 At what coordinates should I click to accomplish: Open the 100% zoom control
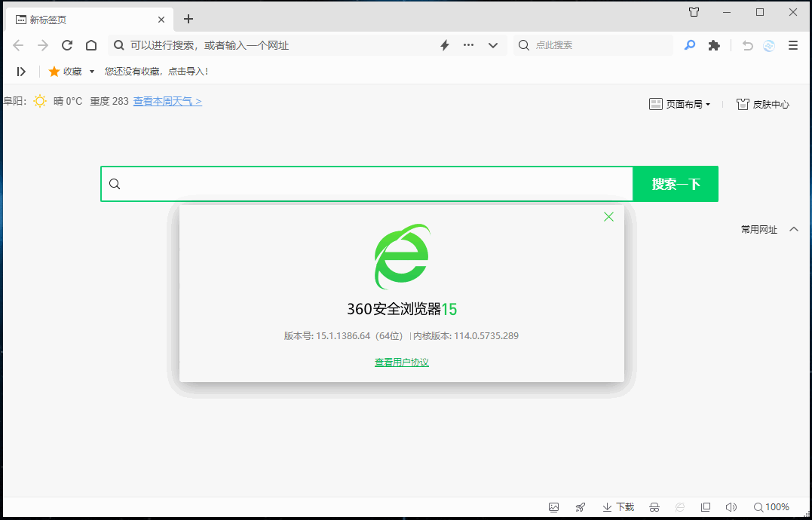tap(771, 507)
